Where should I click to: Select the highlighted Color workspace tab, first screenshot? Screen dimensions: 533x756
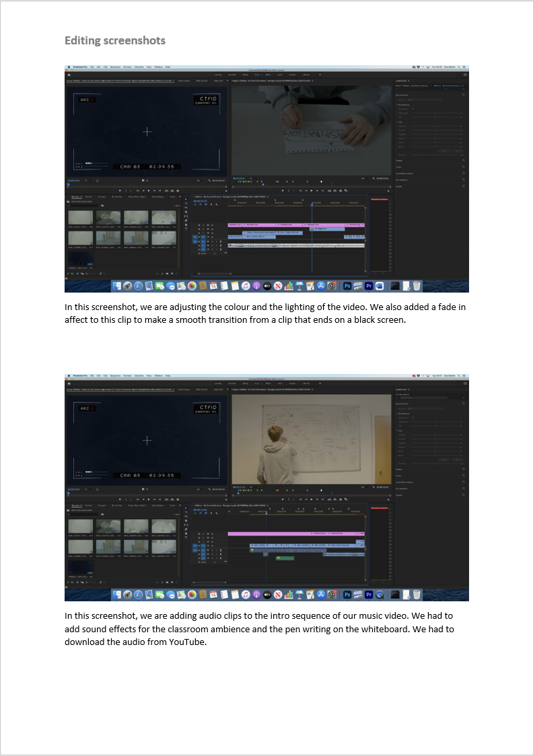pyautogui.click(x=256, y=75)
